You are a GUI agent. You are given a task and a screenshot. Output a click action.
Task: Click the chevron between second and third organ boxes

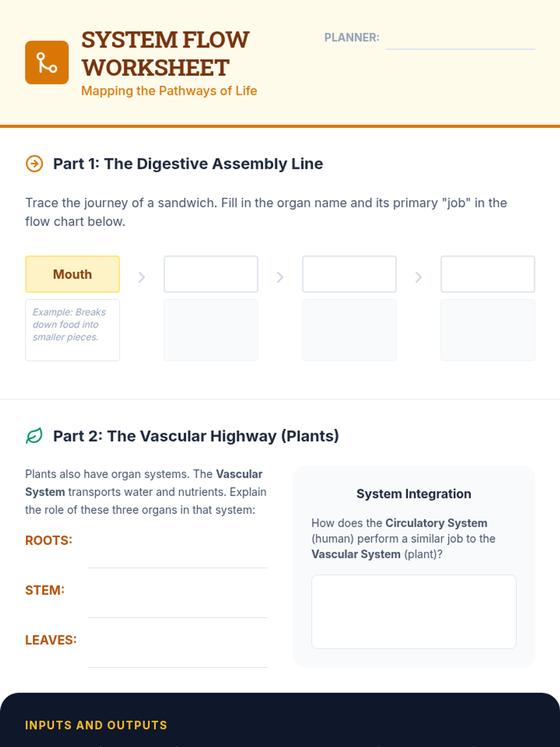[280, 277]
